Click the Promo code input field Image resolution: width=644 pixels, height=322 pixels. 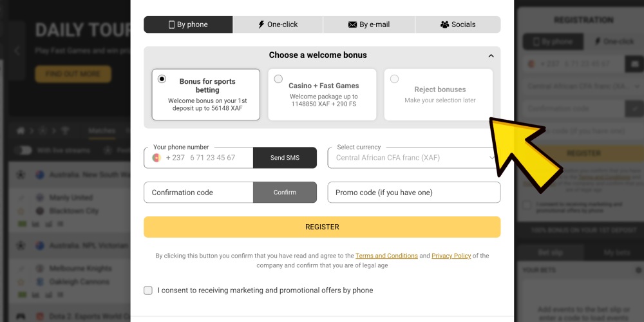pyautogui.click(x=414, y=192)
